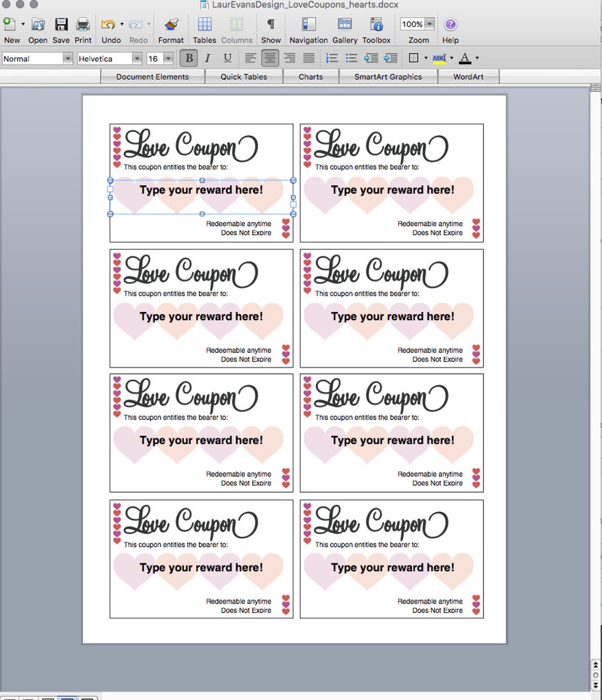
Task: Open the Zoom percentage dropdown arrow
Action: pyautogui.click(x=430, y=24)
